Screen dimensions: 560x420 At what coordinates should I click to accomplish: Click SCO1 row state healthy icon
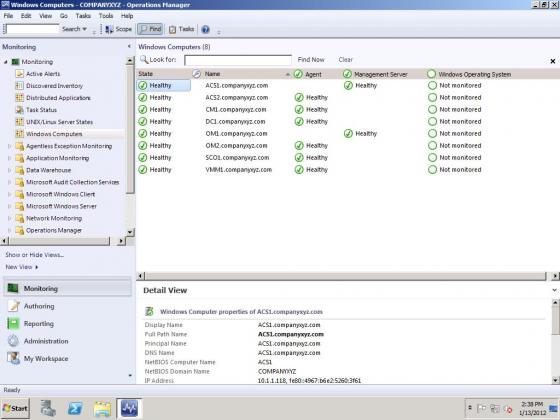click(142, 158)
